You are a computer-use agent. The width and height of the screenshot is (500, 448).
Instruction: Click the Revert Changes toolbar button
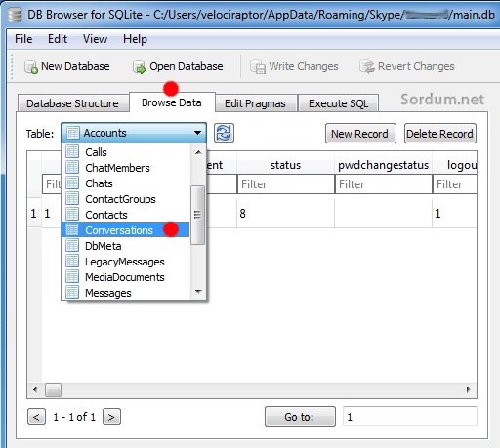click(x=407, y=66)
